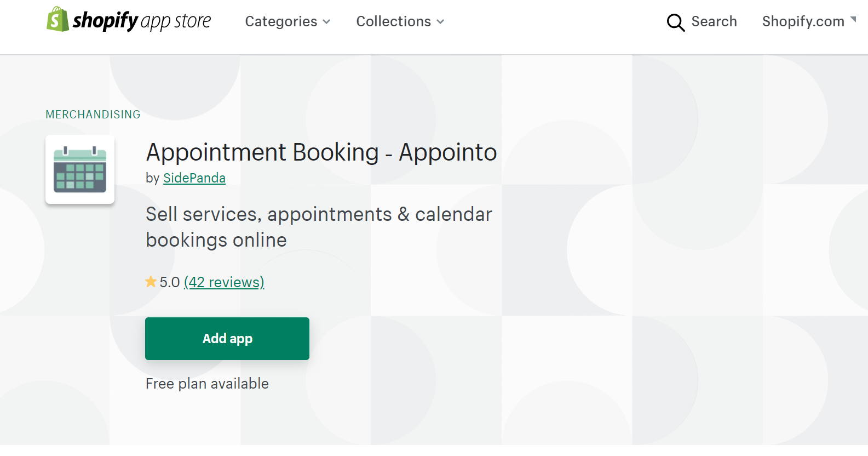Click the "shopify app store" wordmark
This screenshot has width=868, height=456.
click(142, 21)
